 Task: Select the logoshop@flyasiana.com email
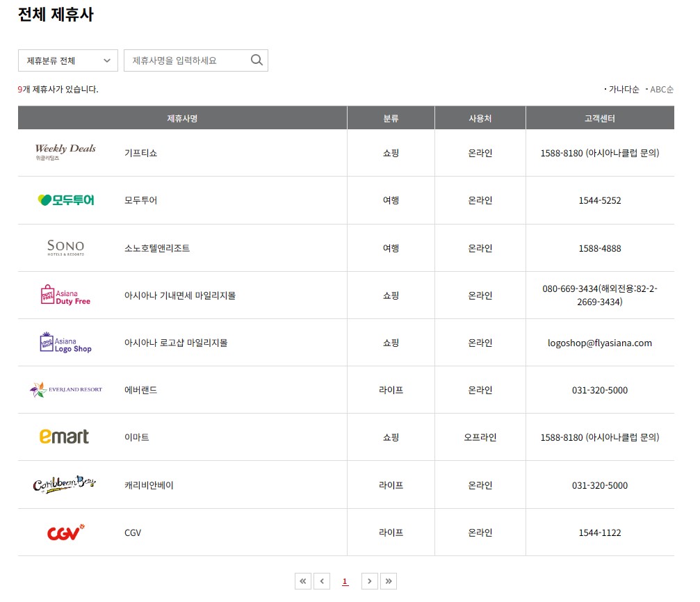pyautogui.click(x=600, y=343)
